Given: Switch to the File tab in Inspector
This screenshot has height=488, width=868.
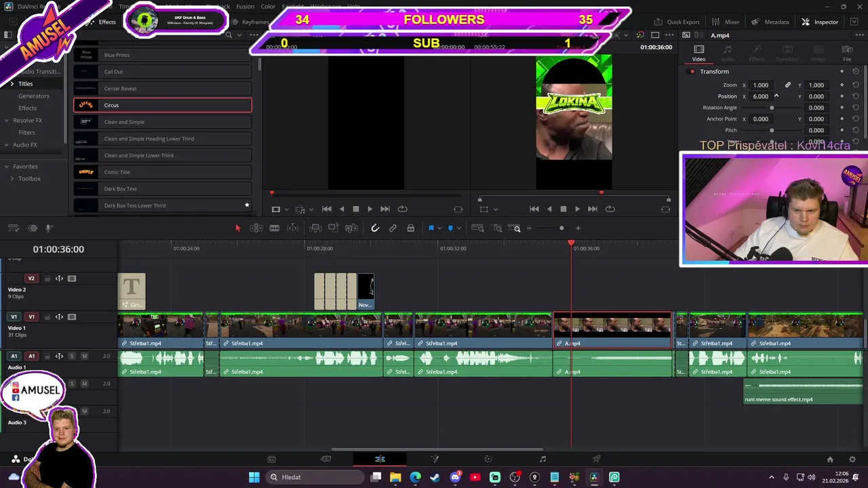Looking at the screenshot, I should coord(847,53).
